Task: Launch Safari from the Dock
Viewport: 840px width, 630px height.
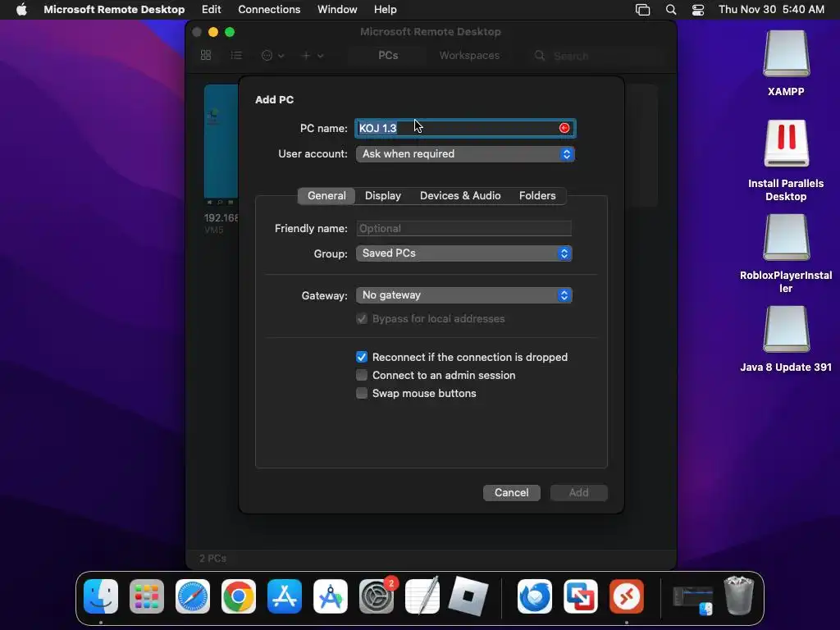Action: pyautogui.click(x=193, y=596)
